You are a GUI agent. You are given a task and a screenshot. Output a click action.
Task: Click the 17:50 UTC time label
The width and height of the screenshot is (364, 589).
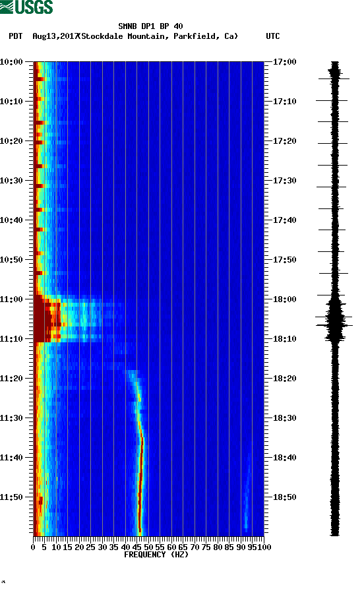click(x=284, y=260)
